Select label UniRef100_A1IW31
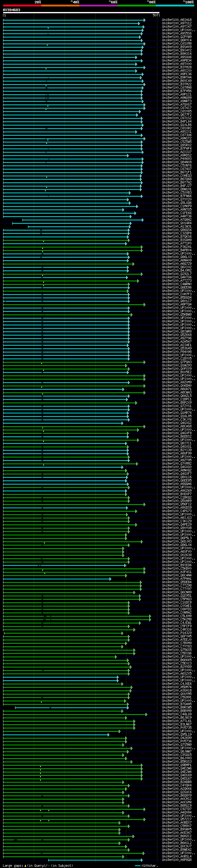 tap(177, 226)
